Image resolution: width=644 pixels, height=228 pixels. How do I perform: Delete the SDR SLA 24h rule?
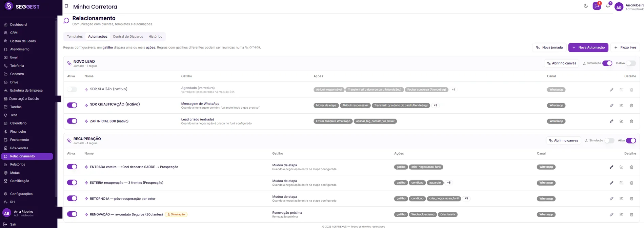click(631, 90)
